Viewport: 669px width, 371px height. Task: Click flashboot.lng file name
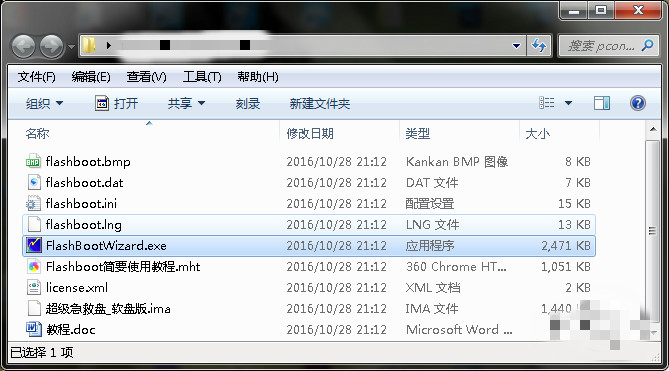(84, 224)
